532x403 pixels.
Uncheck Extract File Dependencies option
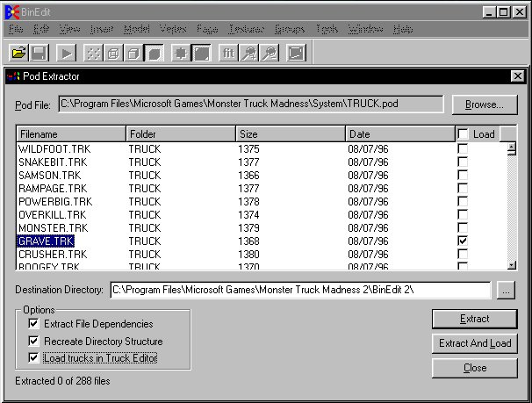click(x=34, y=324)
